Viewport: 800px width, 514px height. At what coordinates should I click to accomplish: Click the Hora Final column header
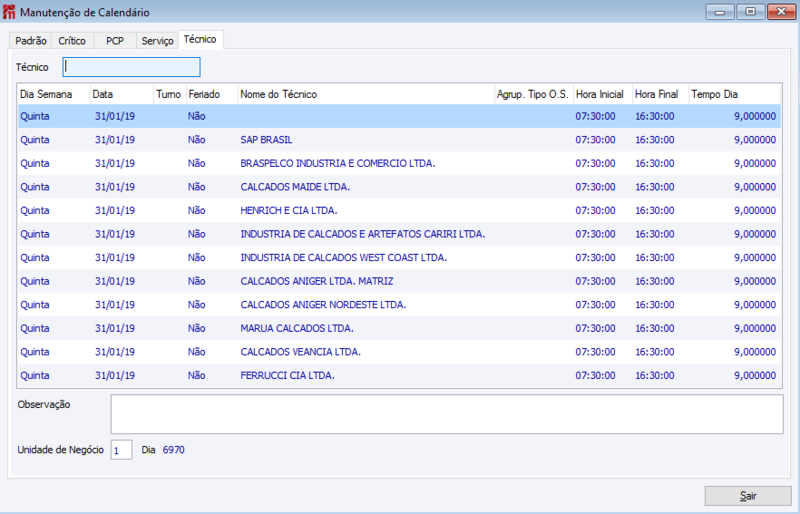pyautogui.click(x=661, y=94)
